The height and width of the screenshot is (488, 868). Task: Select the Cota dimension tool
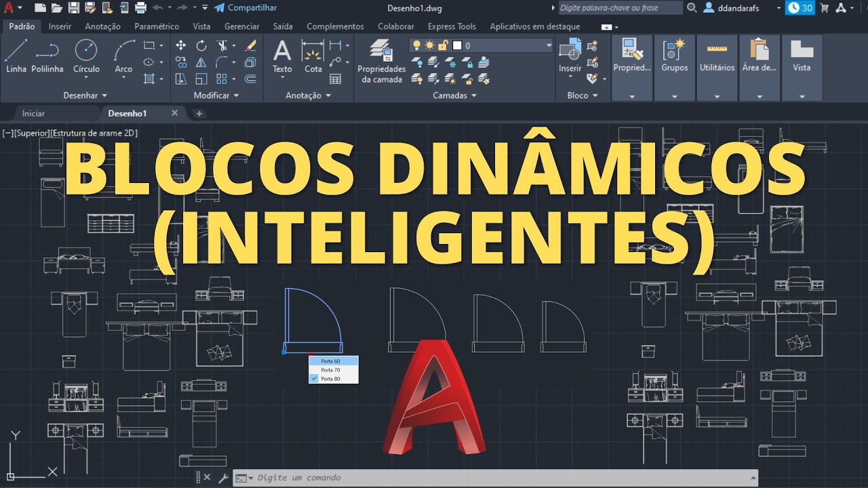coord(313,56)
